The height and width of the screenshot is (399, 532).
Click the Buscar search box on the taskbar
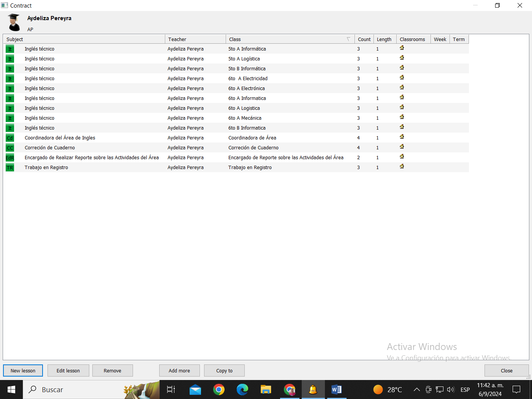coord(91,389)
